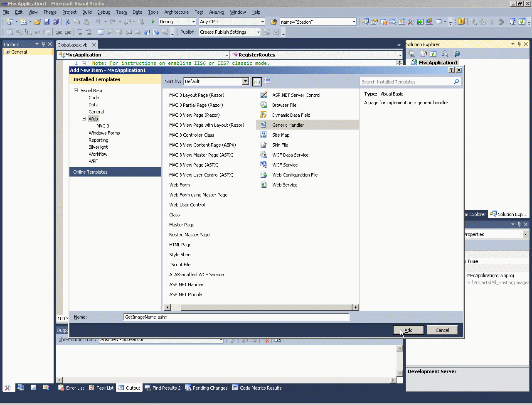Screen dimensions: 532x405
Task: Click the search magnifier in Search Installed Templates
Action: (456, 82)
